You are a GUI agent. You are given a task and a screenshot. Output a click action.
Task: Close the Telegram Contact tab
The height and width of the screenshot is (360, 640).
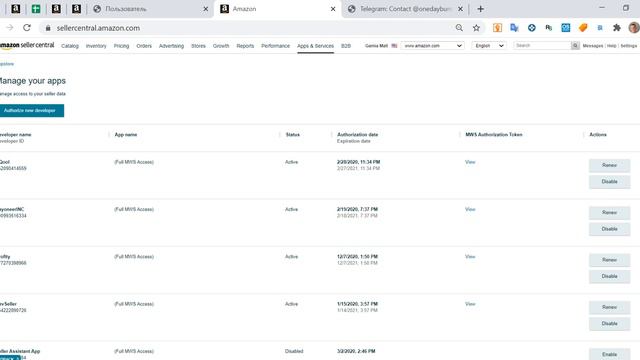(x=460, y=9)
